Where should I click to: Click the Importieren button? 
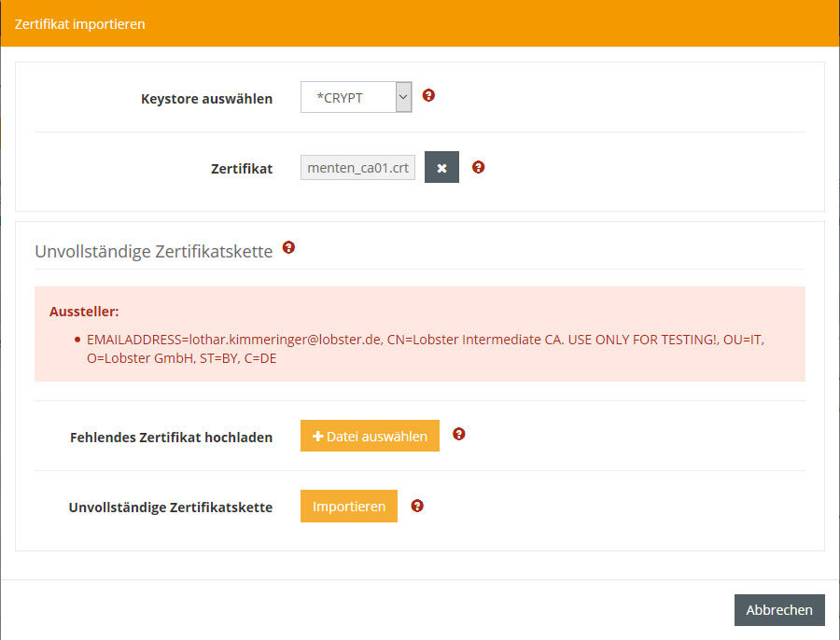[348, 507]
